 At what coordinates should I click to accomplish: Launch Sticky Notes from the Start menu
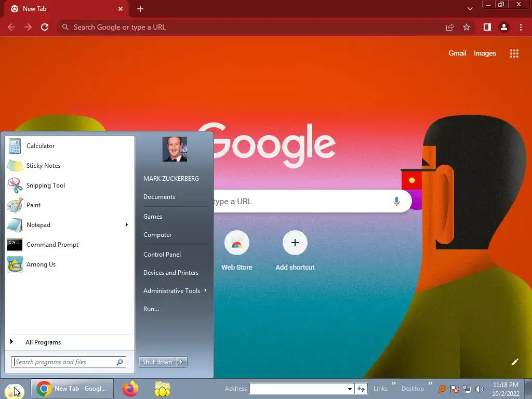coord(69,166)
